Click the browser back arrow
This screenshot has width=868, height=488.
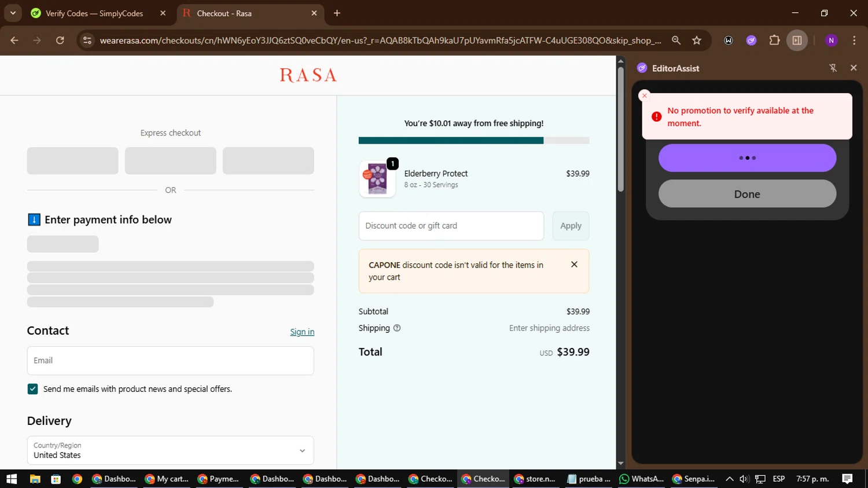pyautogui.click(x=14, y=41)
